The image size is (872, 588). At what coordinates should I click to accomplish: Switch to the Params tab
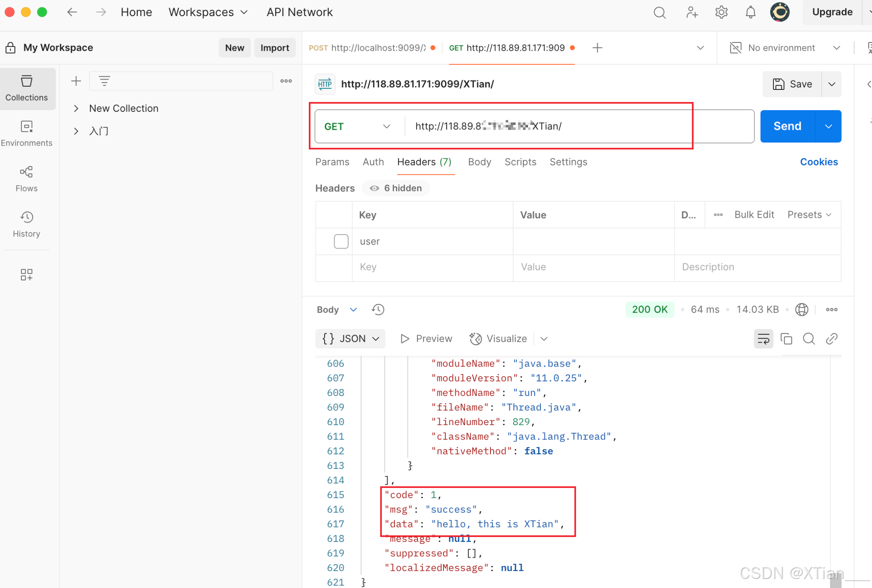pos(332,162)
